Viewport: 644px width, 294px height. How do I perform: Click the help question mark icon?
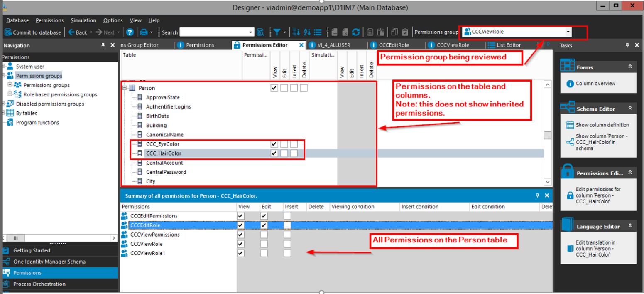(x=130, y=32)
